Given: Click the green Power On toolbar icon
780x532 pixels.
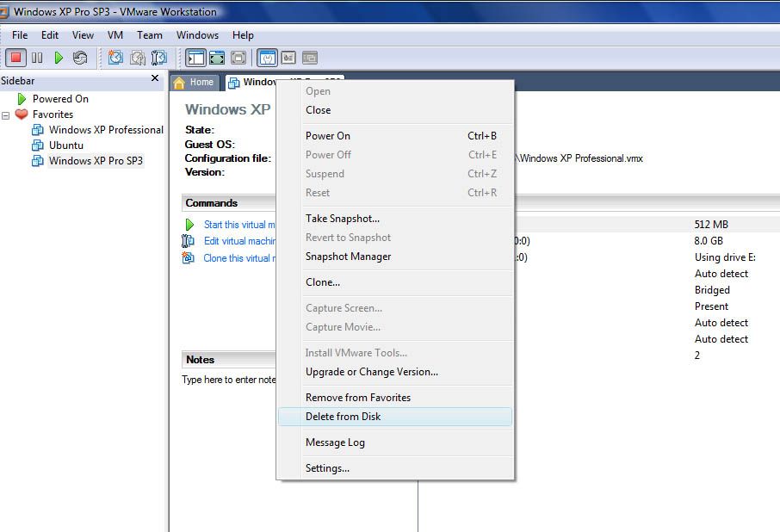Looking at the screenshot, I should [x=59, y=58].
